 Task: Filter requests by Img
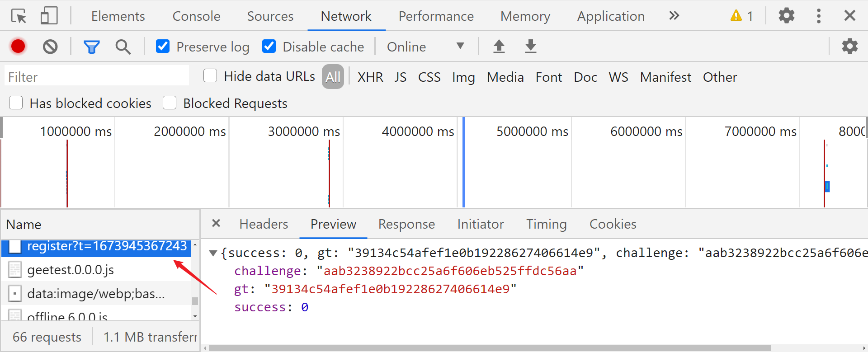coord(463,77)
